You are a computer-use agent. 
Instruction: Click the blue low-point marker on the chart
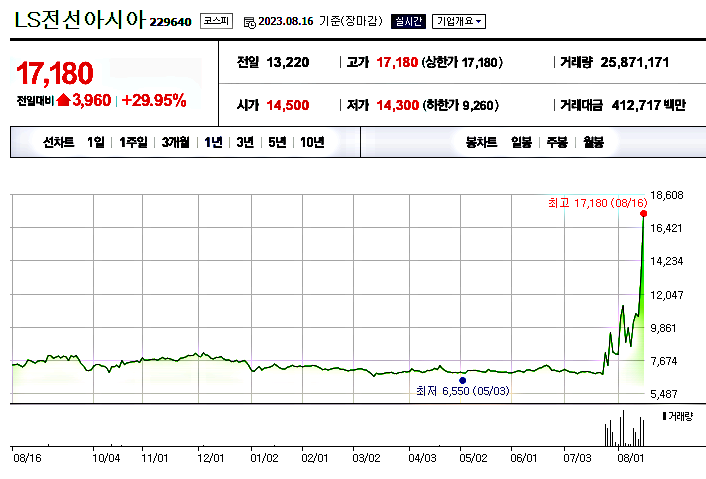462,380
